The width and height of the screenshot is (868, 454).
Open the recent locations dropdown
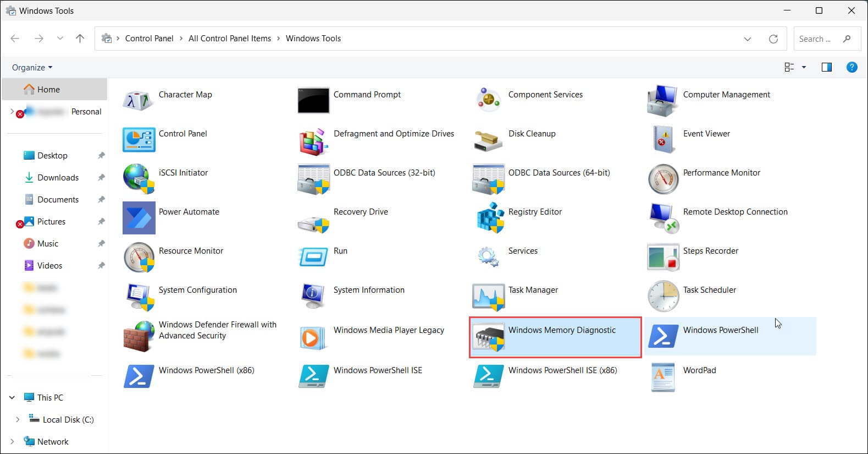(x=60, y=39)
